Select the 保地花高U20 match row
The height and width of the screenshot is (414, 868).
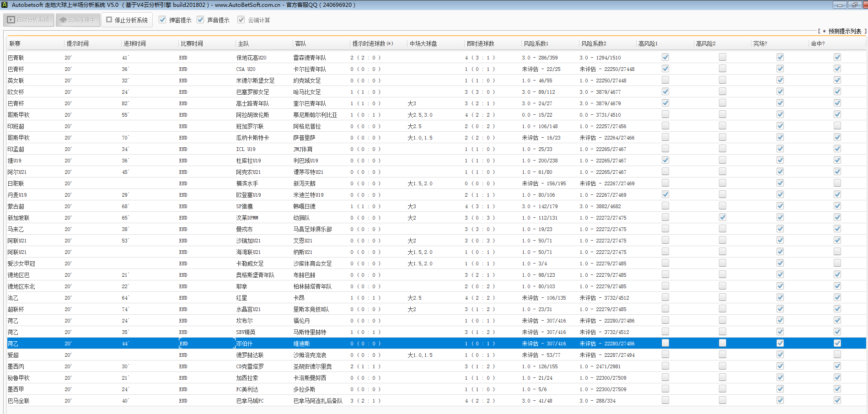pos(251,58)
